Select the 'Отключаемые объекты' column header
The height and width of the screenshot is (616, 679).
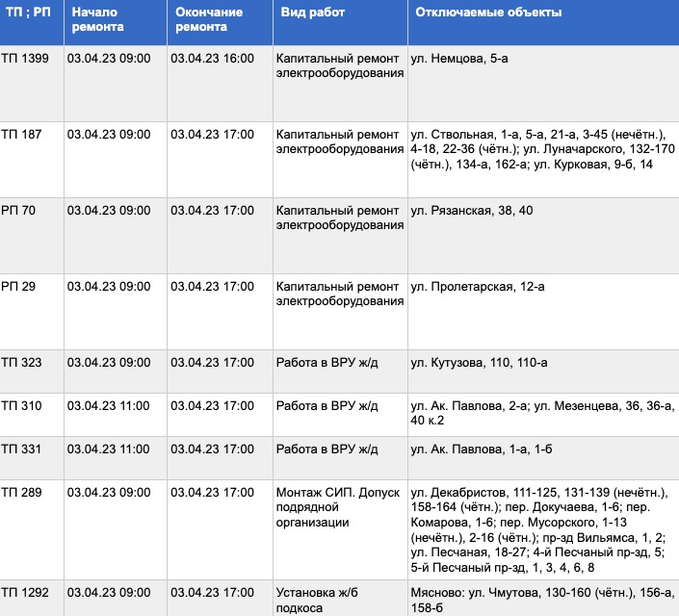488,13
